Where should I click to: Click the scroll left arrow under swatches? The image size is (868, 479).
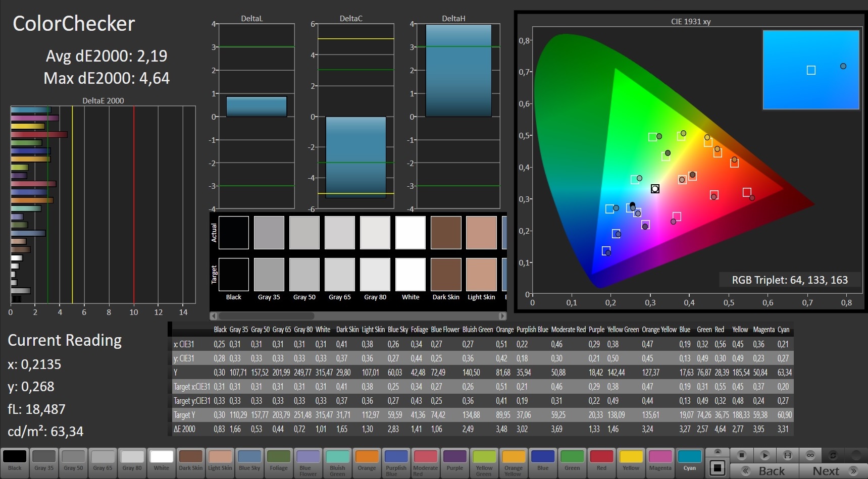214,316
